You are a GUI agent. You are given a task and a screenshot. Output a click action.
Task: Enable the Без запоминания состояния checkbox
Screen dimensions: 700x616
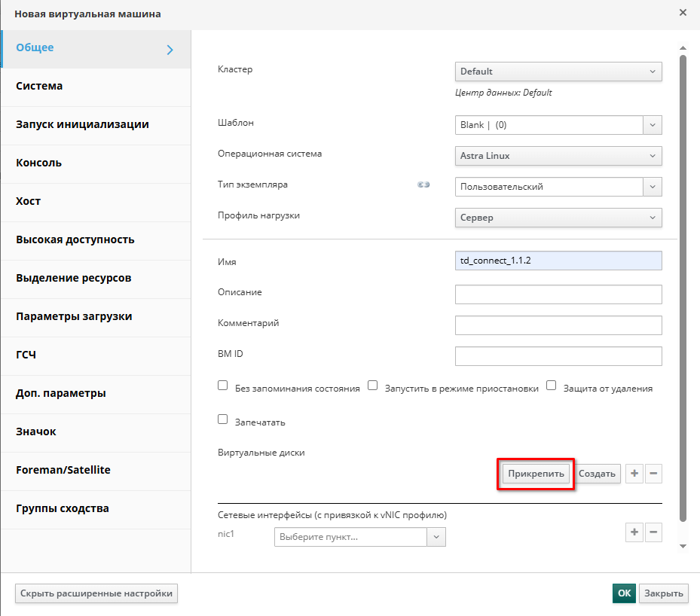[222, 386]
